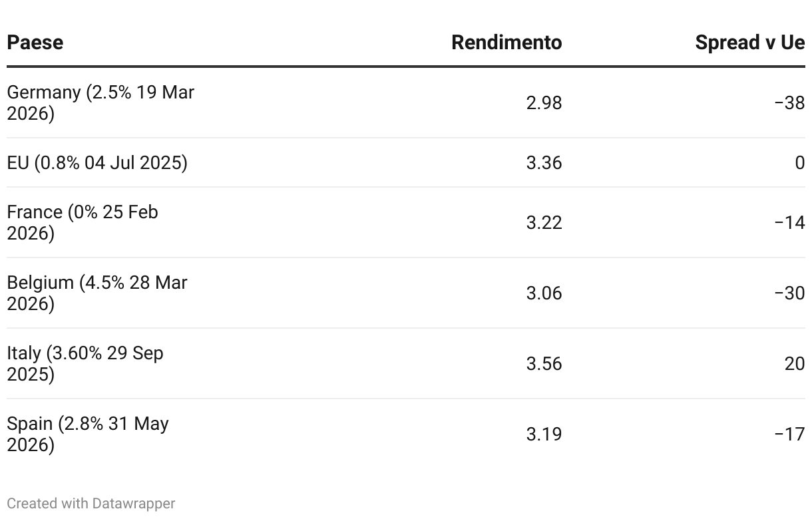Select the Belgium 4.5% 28 Mar 2026 cell
The height and width of the screenshot is (519, 812).
coord(97,293)
